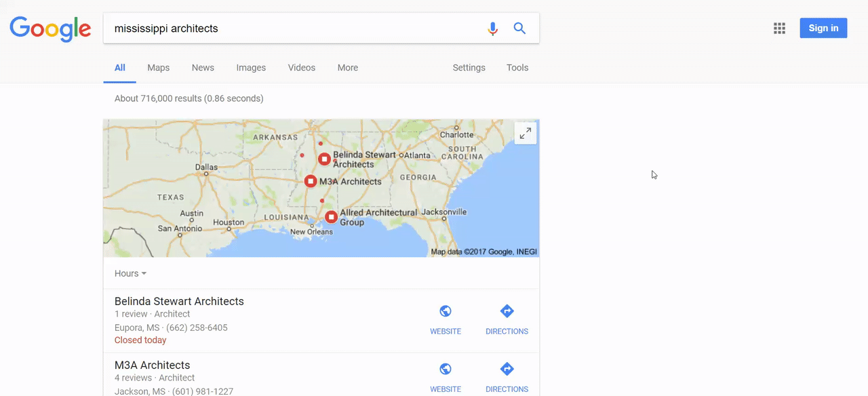
Task: Switch to the Maps tab
Action: (159, 68)
